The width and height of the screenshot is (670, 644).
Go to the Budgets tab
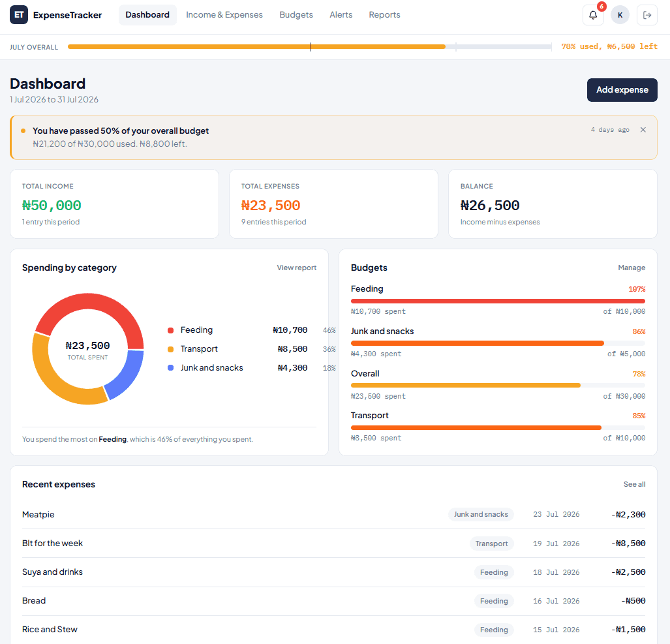click(x=296, y=15)
